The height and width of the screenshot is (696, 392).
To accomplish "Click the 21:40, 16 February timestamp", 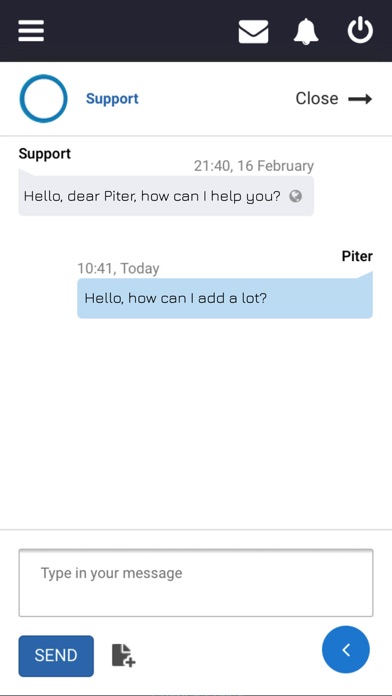I will (254, 166).
